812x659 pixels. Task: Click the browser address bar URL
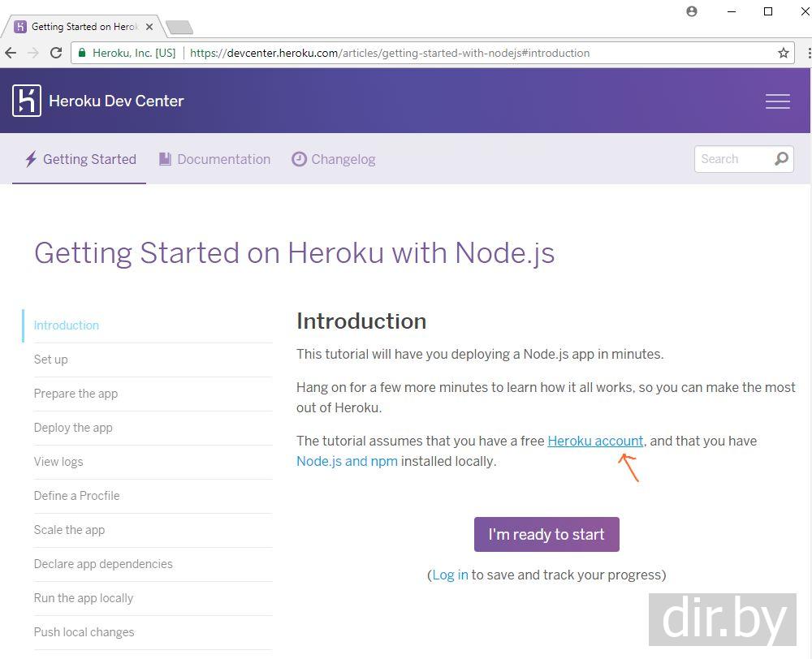click(390, 53)
